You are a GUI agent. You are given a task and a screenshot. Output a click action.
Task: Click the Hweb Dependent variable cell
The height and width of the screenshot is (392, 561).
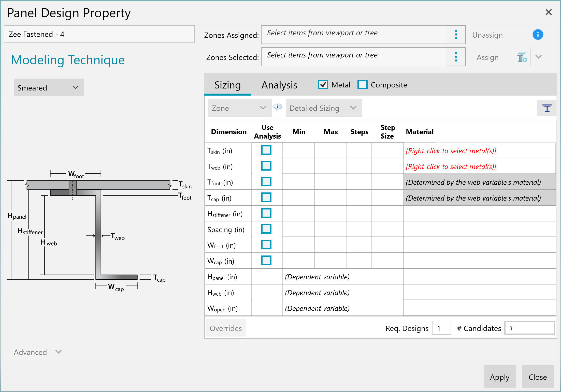[343, 292]
